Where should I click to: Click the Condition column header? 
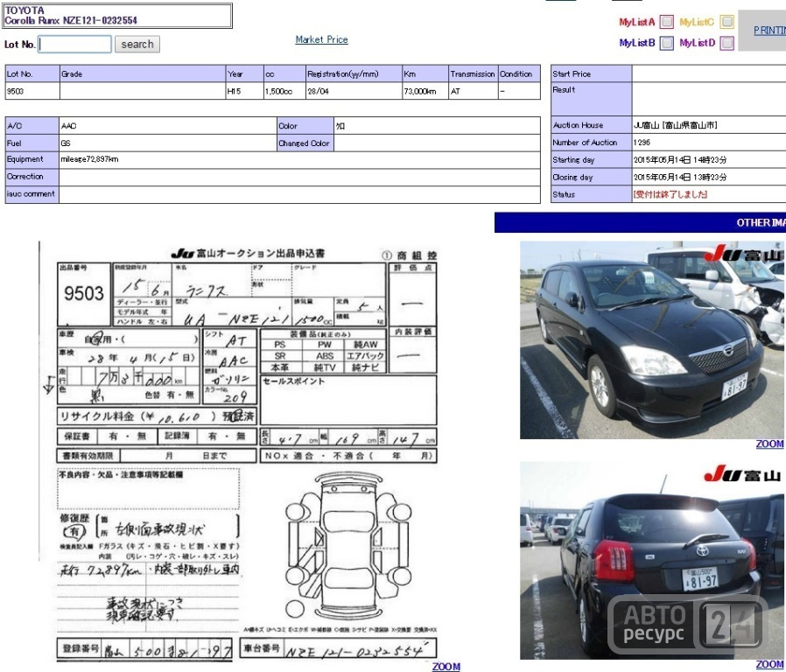pyautogui.click(x=519, y=73)
